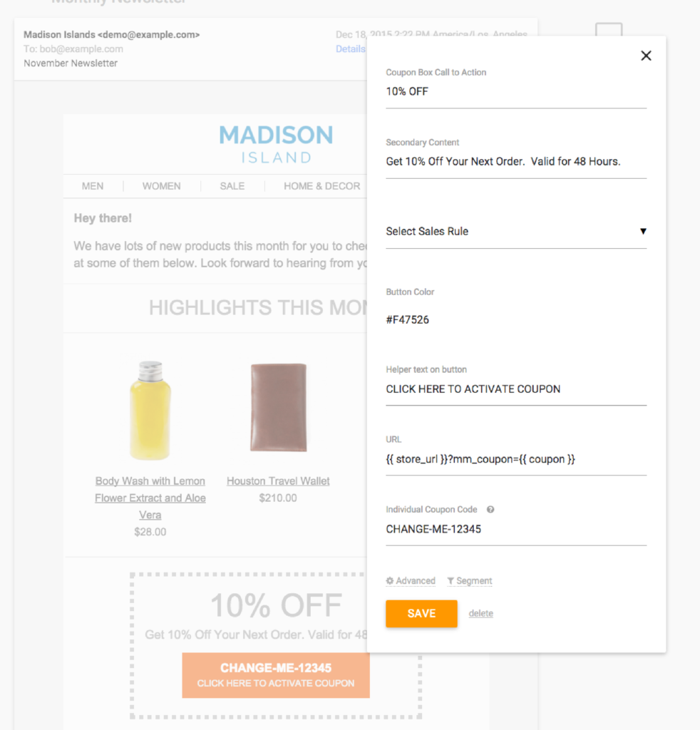Click the Houston Travel Wallet image
The width and height of the screenshot is (700, 730).
tap(278, 407)
